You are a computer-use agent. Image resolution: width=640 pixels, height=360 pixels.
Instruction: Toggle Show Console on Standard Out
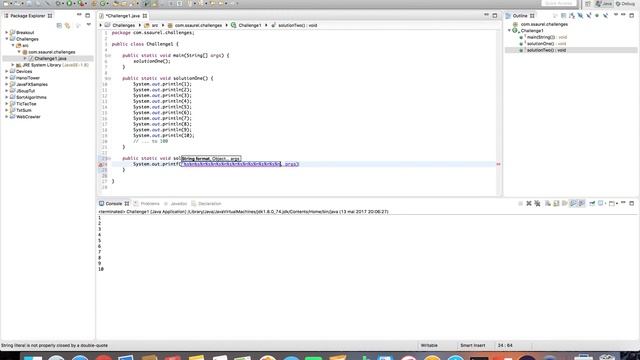[573, 203]
